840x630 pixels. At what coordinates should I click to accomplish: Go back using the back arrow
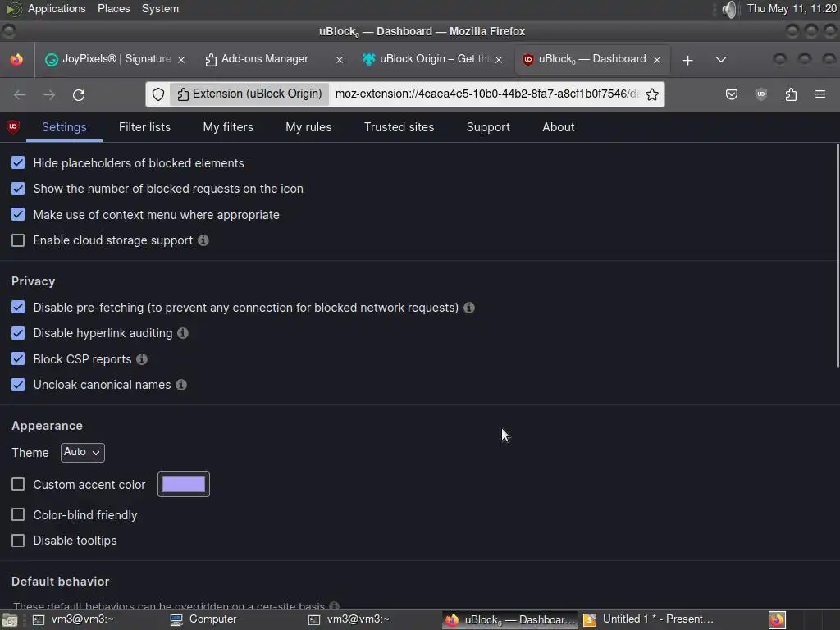20,95
